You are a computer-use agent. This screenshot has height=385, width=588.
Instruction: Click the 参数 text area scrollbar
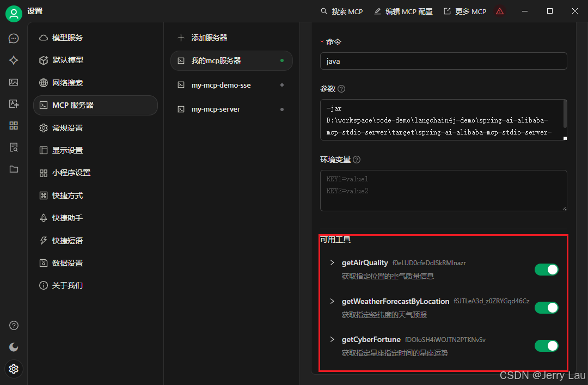coord(565,115)
